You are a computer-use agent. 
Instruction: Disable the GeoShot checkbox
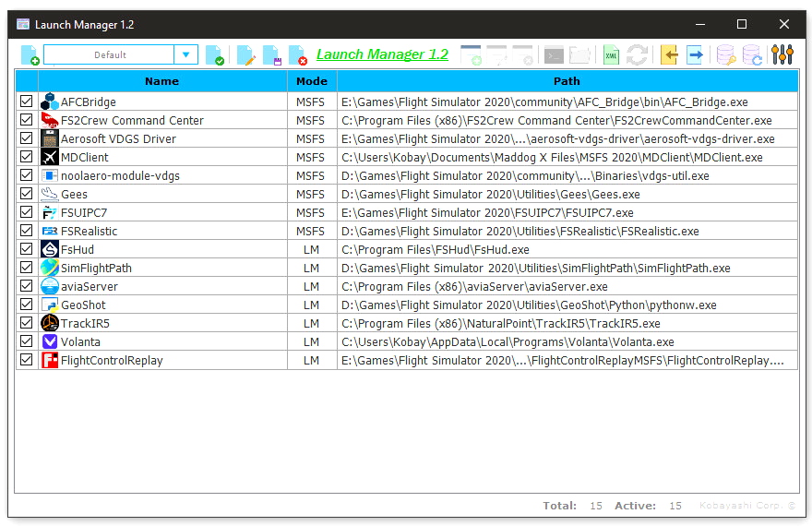(x=27, y=305)
